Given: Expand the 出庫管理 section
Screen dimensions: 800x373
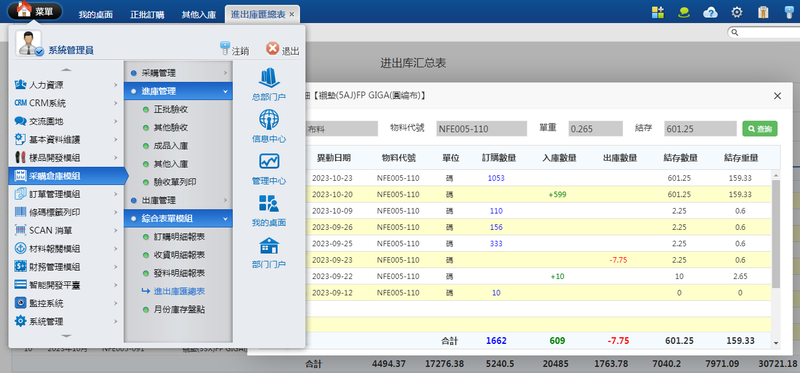Looking at the screenshot, I should pos(178,200).
